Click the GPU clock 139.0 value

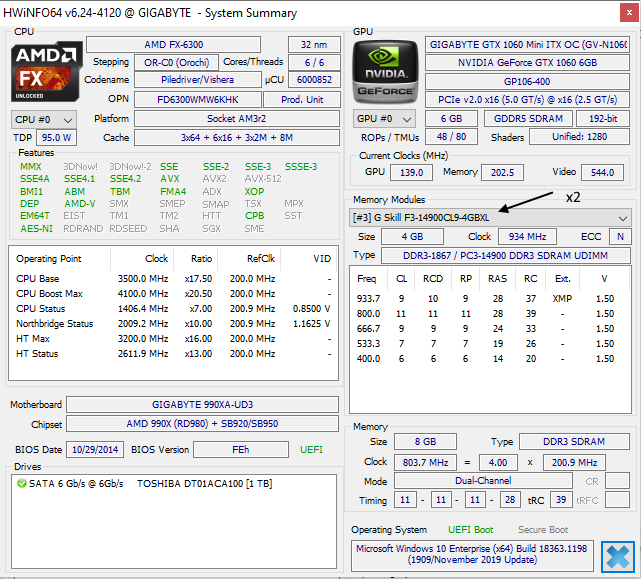click(411, 173)
